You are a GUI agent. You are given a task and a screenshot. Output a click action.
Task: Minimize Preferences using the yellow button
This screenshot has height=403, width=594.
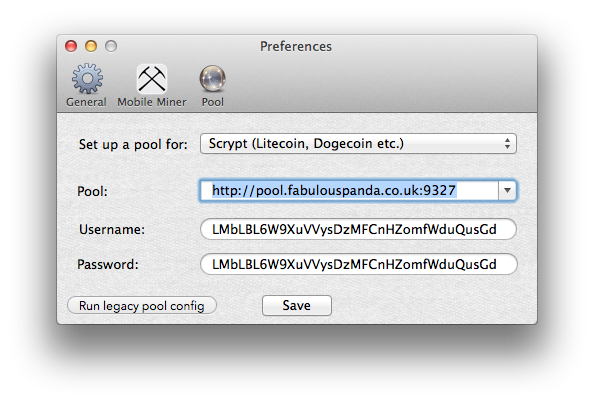(x=91, y=46)
